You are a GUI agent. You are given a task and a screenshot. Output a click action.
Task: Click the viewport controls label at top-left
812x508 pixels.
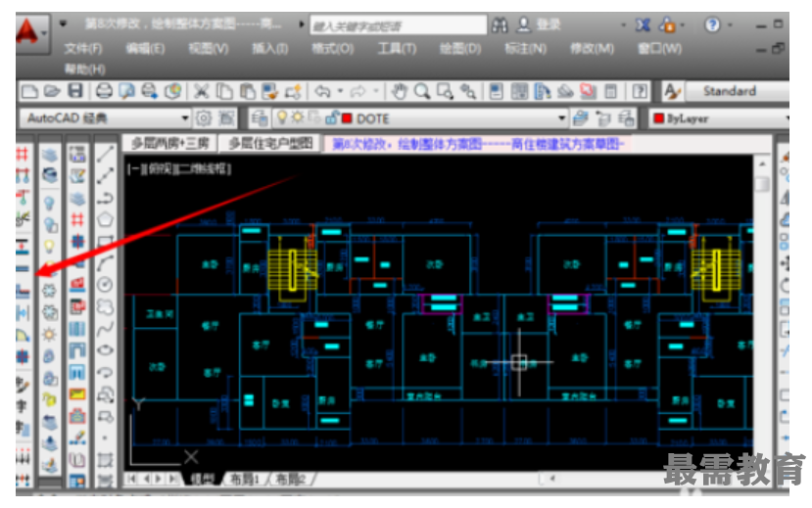[x=179, y=168]
